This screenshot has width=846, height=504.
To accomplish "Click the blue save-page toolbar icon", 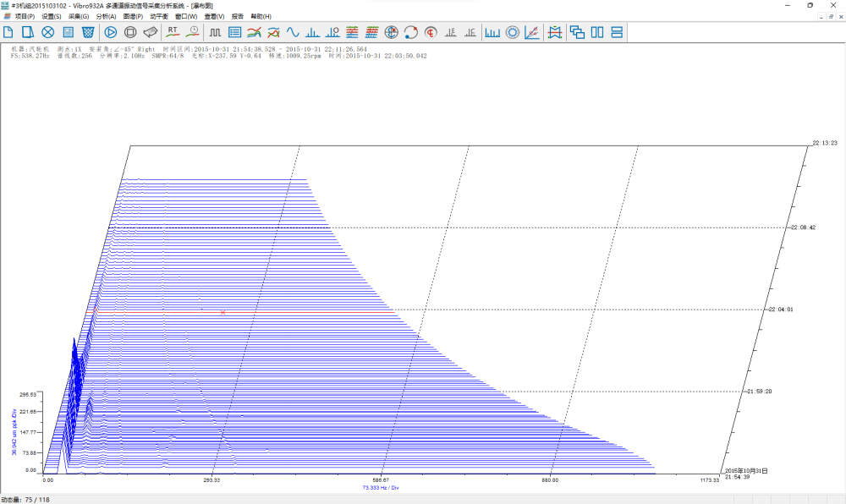I will click(68, 32).
